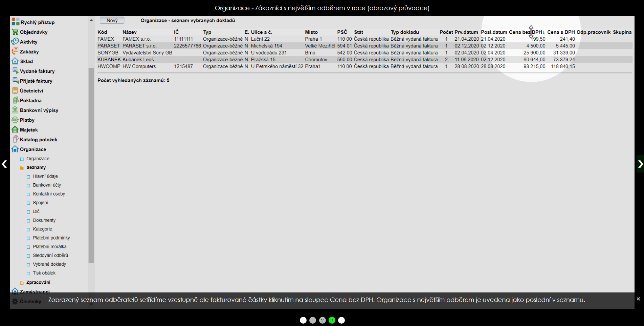Sort by Cena s DPH column header
The height and width of the screenshot is (326, 644).
(561, 32)
